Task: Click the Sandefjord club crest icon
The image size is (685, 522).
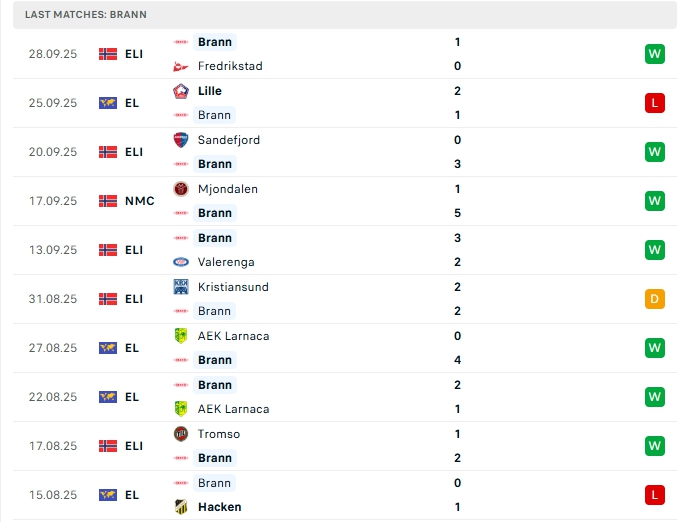Action: click(181, 140)
